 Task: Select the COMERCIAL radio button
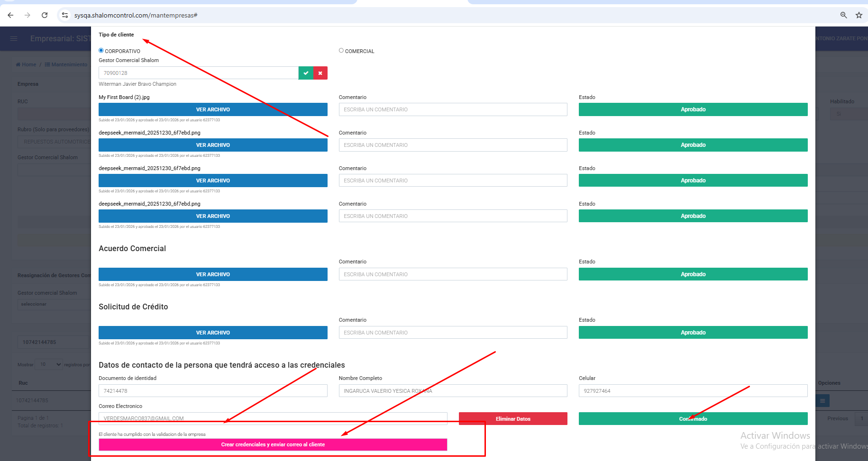point(341,51)
